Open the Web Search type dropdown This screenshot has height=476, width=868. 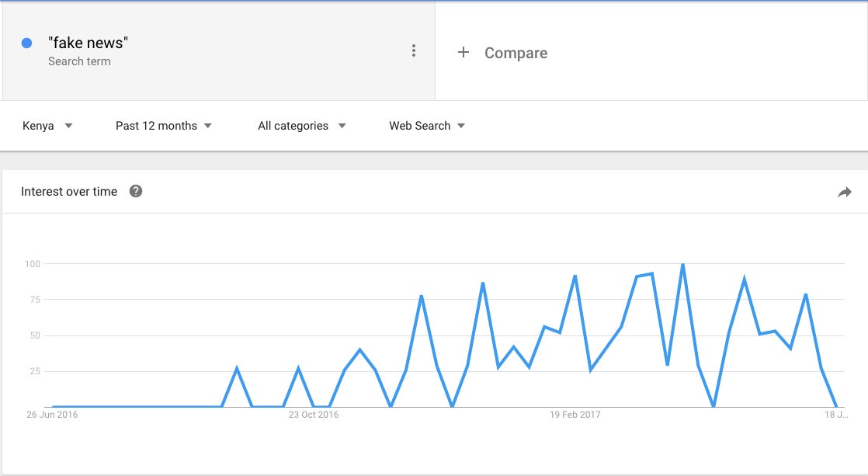coord(427,126)
